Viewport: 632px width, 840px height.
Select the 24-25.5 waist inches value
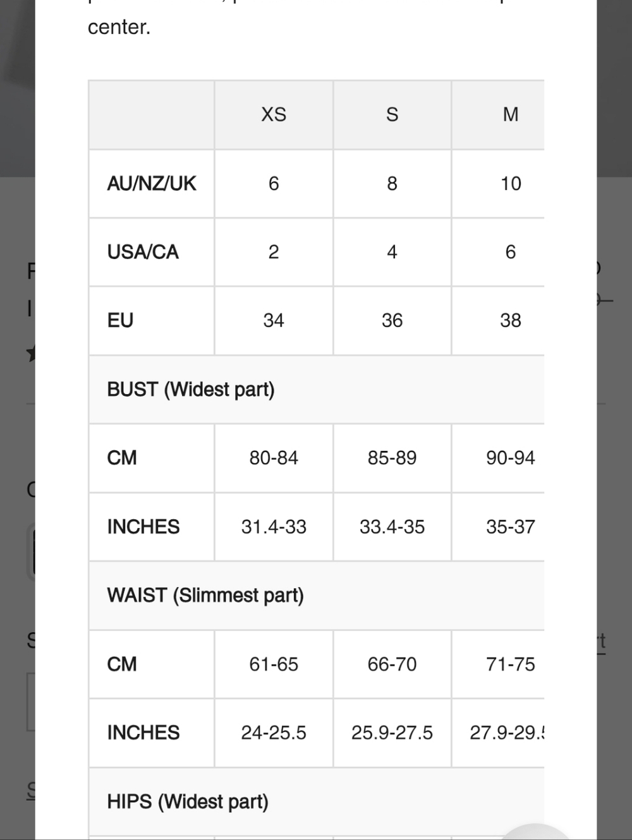pos(274,733)
